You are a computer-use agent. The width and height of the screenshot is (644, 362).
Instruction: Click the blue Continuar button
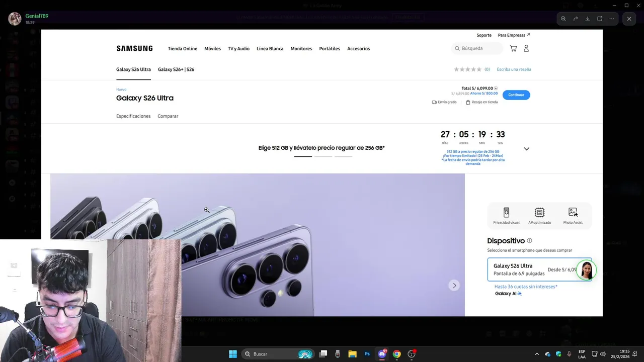click(516, 95)
